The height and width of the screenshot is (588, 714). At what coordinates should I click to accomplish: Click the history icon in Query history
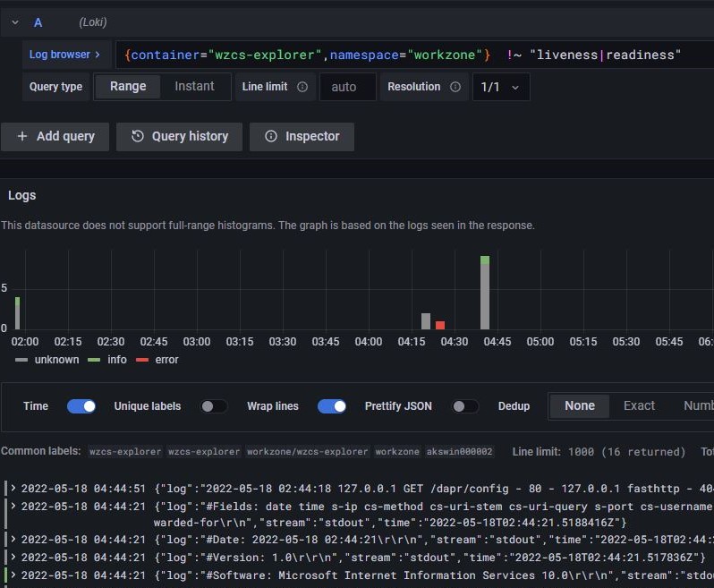(x=138, y=136)
